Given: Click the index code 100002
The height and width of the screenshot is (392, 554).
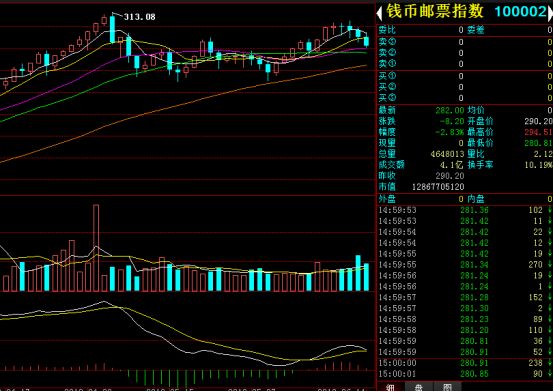Looking at the screenshot, I should (520, 12).
